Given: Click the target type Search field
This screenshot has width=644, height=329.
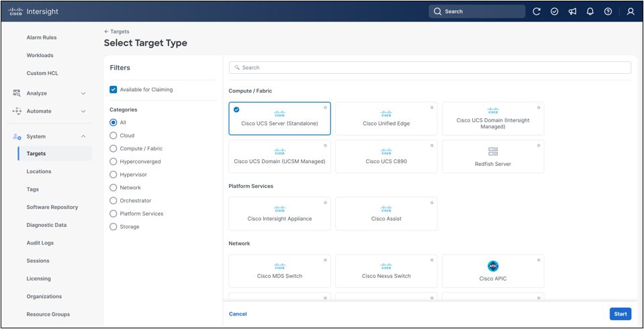Looking at the screenshot, I should pyautogui.click(x=430, y=67).
